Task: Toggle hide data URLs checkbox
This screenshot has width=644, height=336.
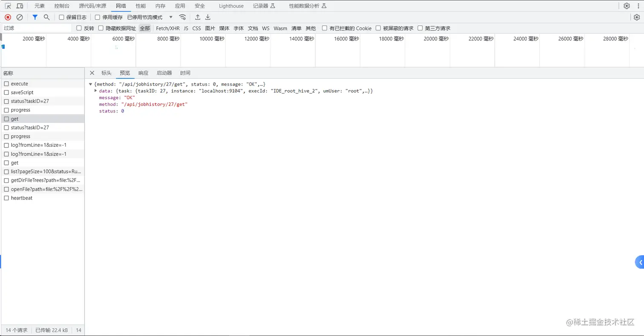Action: [x=101, y=28]
